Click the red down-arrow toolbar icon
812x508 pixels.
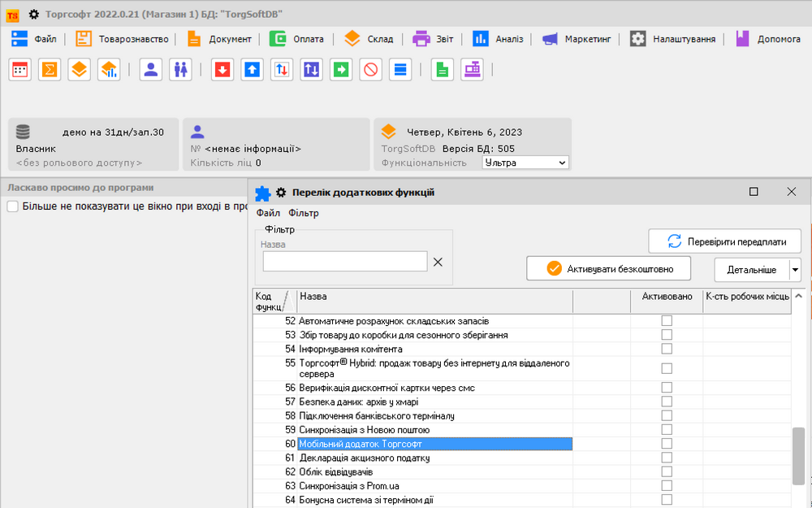point(222,70)
